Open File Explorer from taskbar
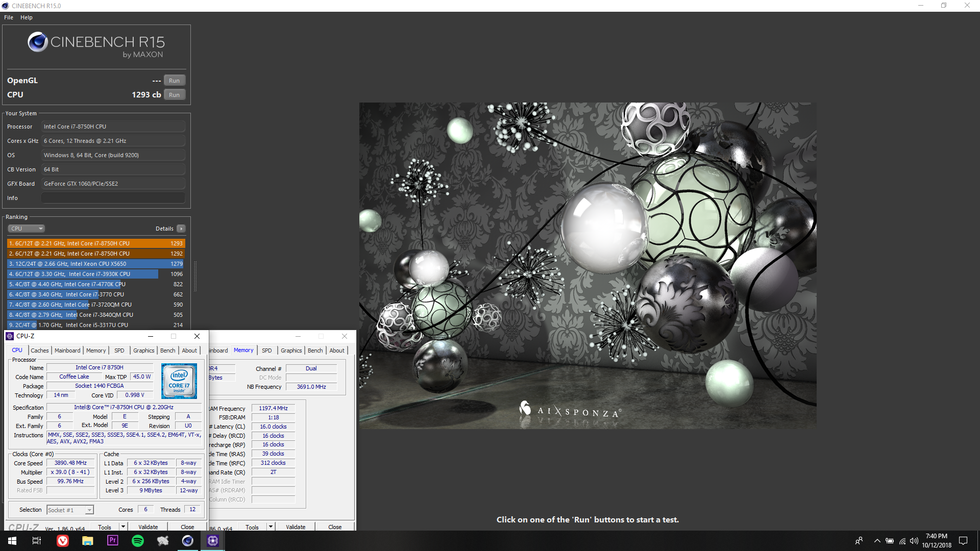The height and width of the screenshot is (551, 980). [87, 541]
